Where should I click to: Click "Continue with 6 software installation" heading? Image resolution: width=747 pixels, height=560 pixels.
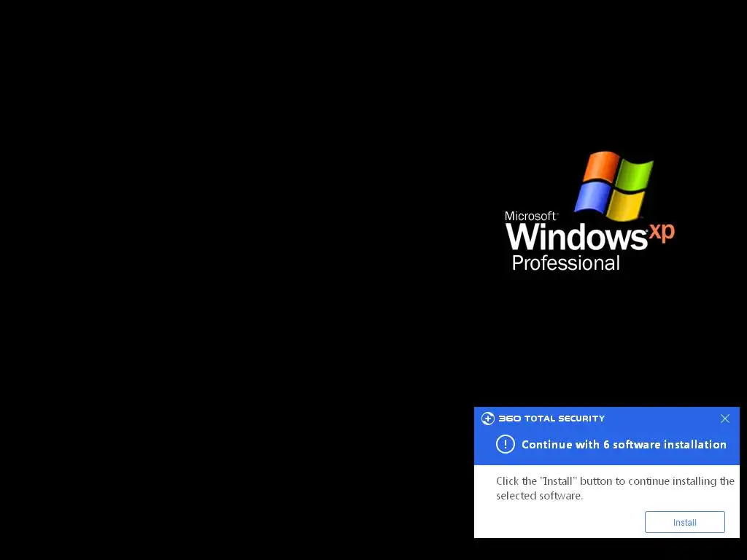(624, 444)
